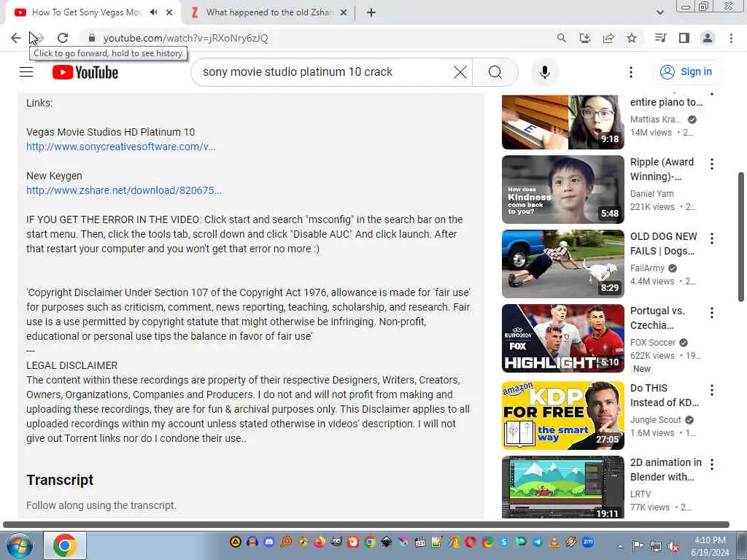Click the horizontal scrollbar at the bottom
This screenshot has width=747, height=560.
tap(366, 524)
